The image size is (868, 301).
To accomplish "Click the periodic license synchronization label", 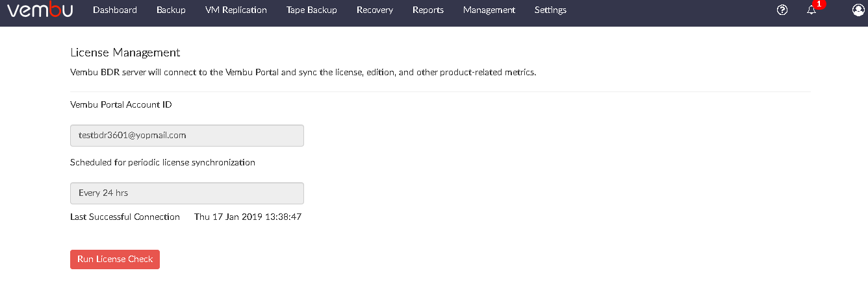I will click(162, 163).
